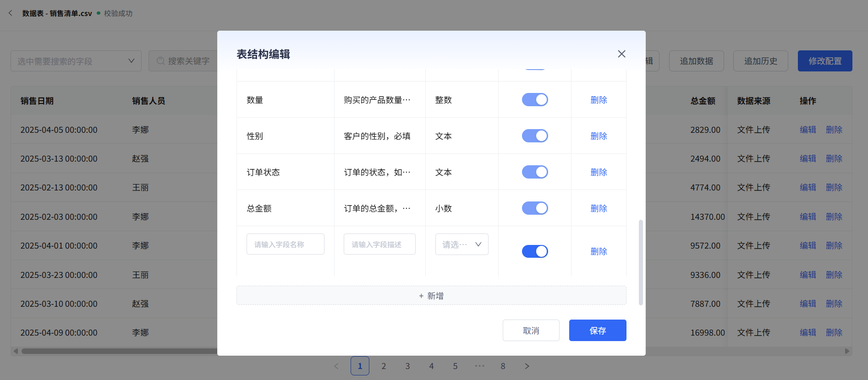Viewport: 868px width, 380px height.
Task: Click 销售日期 column header
Action: pos(37,101)
